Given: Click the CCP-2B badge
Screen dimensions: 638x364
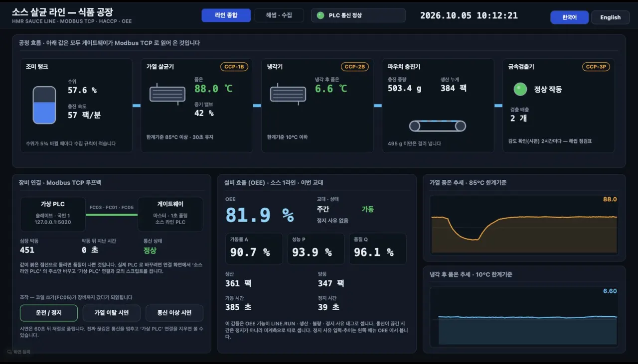Looking at the screenshot, I should [355, 67].
